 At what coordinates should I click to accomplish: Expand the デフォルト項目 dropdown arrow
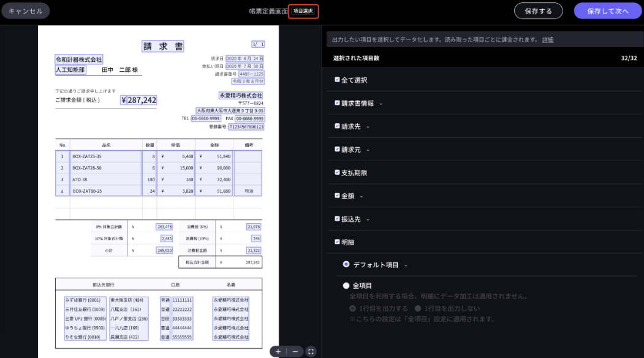pos(406,265)
